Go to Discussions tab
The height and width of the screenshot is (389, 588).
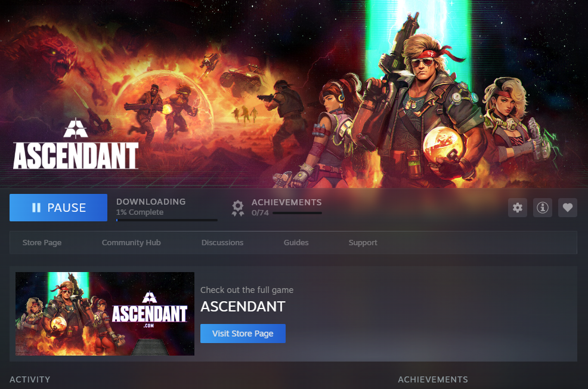pyautogui.click(x=222, y=243)
